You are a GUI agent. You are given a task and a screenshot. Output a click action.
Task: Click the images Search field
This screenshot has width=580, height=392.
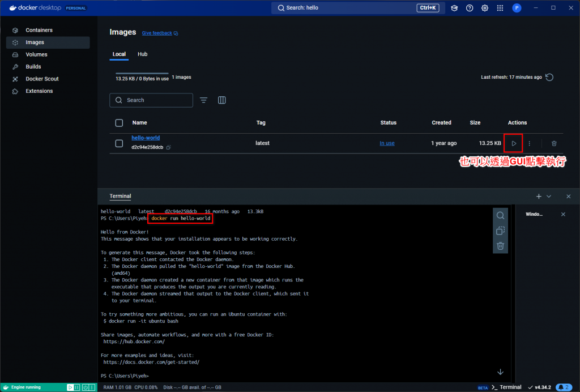coord(151,100)
